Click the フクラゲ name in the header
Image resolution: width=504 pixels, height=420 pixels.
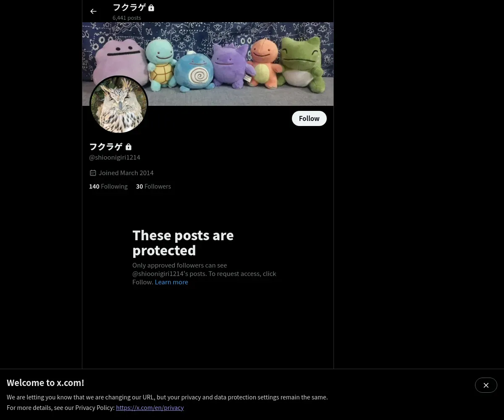pos(129,7)
